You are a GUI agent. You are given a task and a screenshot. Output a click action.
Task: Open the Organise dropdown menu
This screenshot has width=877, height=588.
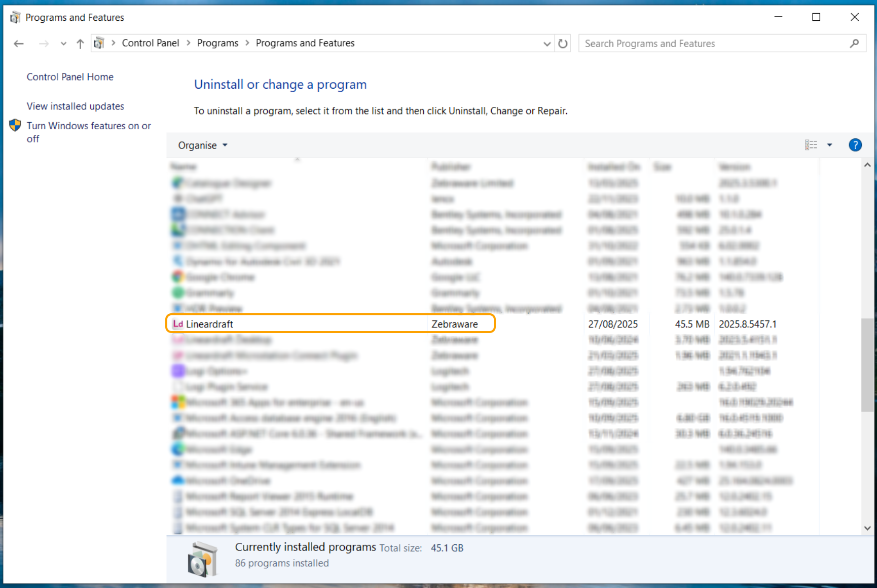tap(203, 145)
